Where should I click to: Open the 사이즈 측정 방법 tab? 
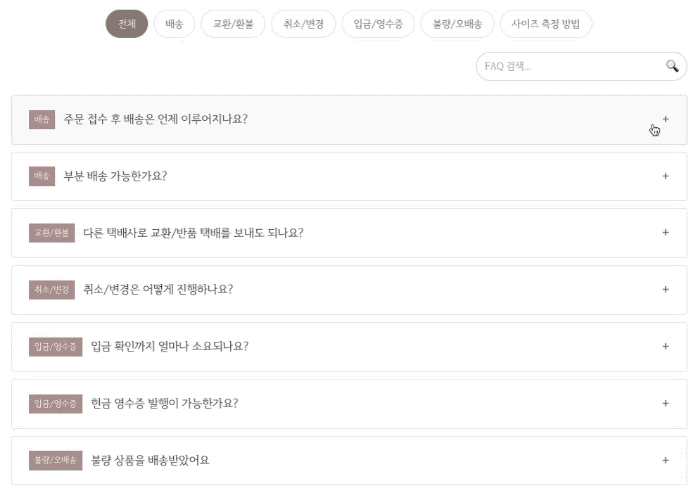pos(546,24)
